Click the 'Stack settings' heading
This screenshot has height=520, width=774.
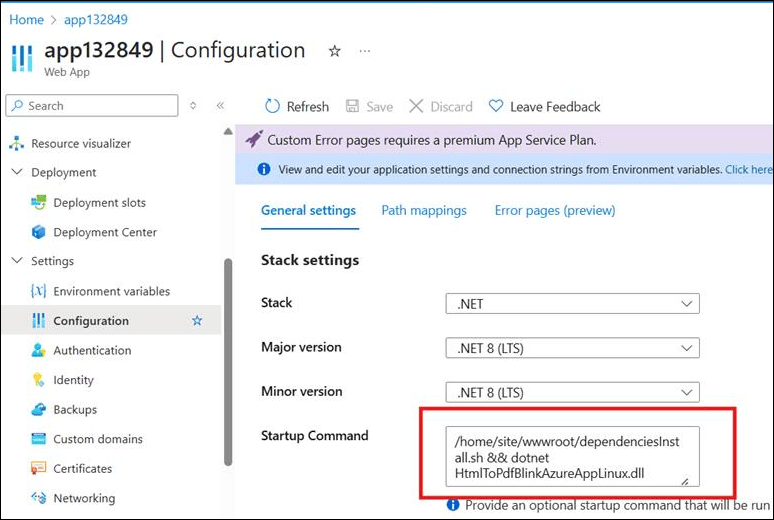point(310,260)
